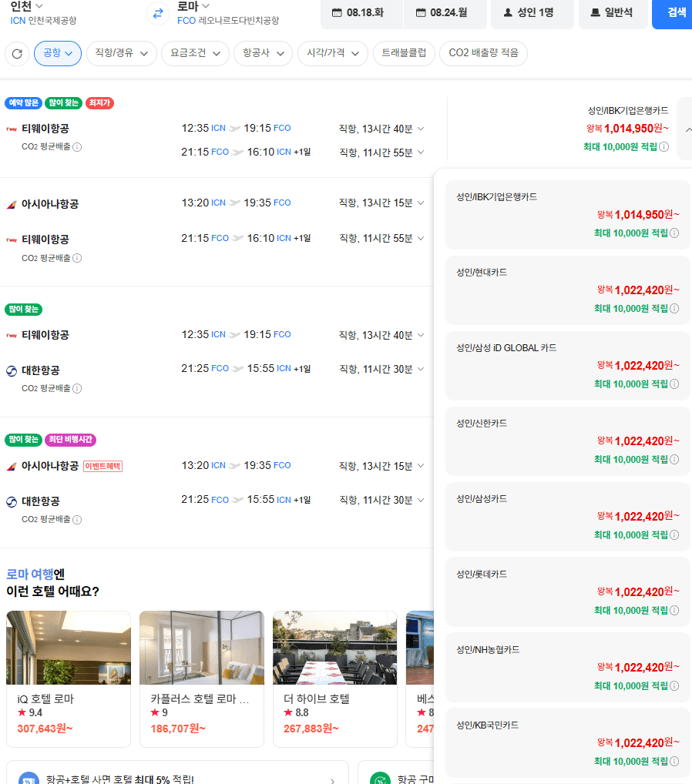Viewport: 692px width, 784px height.
Task: Open the 요금조건 filter dropdown
Action: (195, 53)
